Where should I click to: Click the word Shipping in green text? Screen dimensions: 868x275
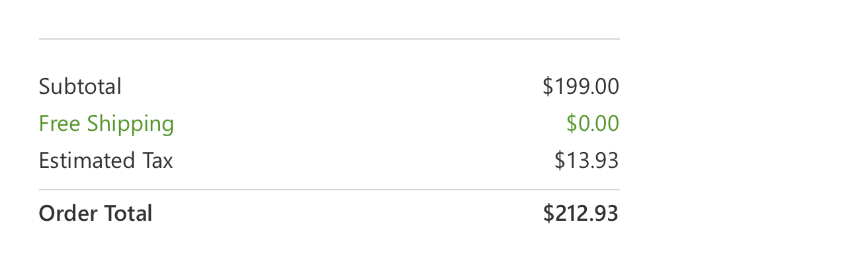pyautogui.click(x=131, y=125)
